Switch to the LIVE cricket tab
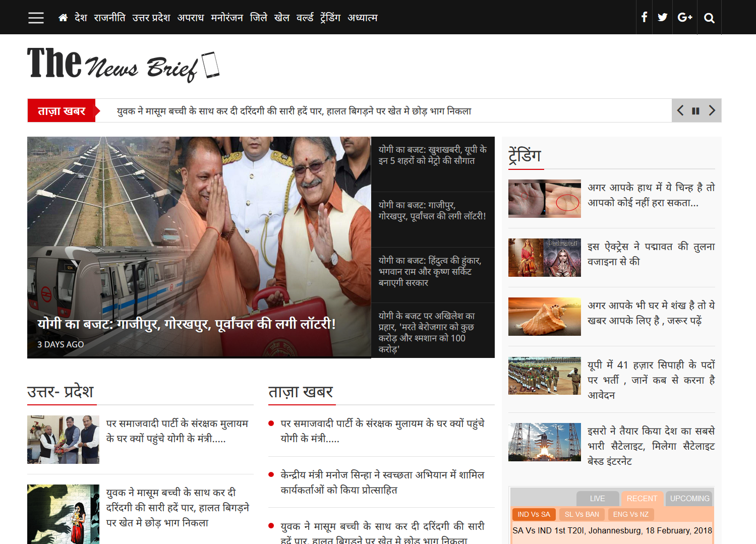 coord(597,498)
